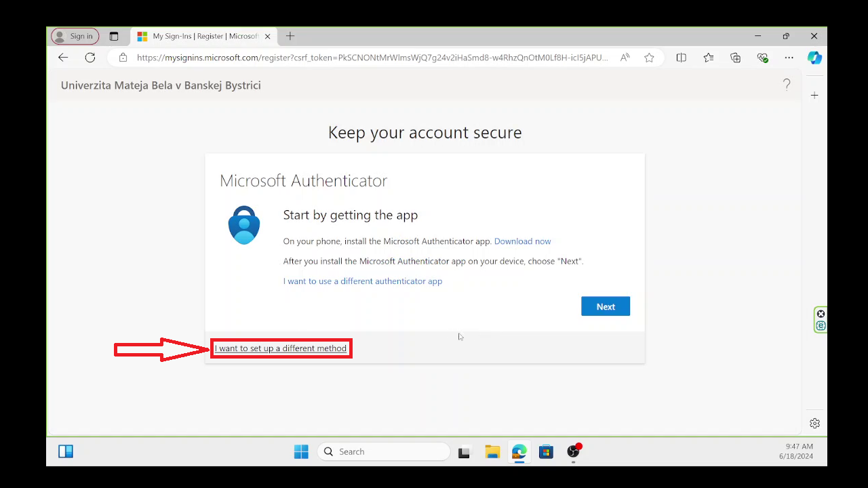Screen dimensions: 868x488
Task: Click the browser Back arrow
Action: click(x=63, y=58)
